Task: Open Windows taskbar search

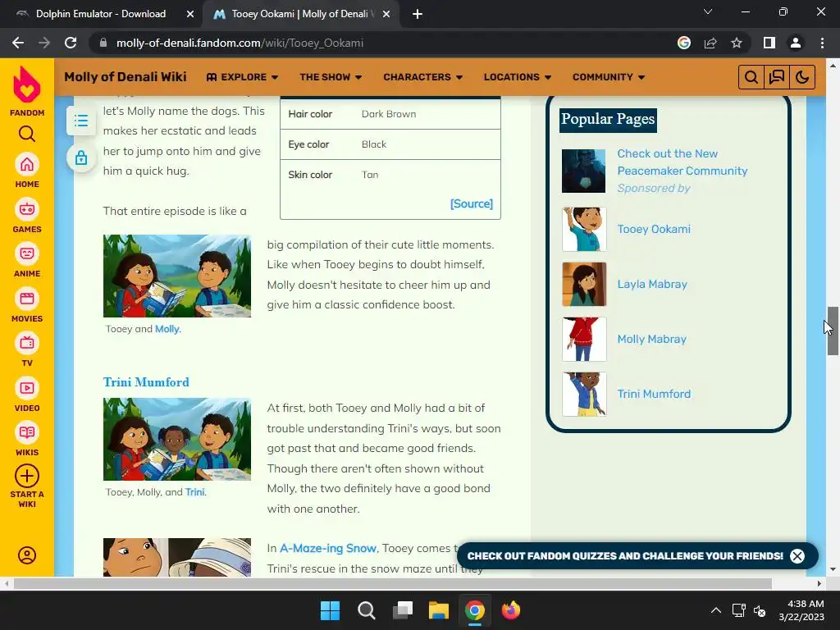Action: click(367, 610)
